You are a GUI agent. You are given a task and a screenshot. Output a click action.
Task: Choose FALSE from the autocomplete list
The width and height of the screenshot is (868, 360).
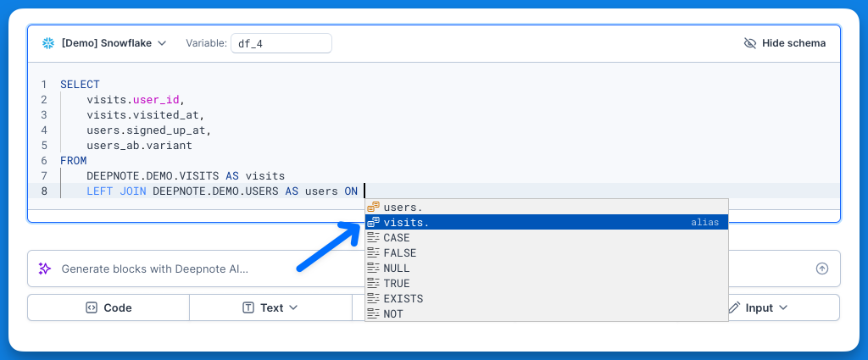(x=547, y=252)
